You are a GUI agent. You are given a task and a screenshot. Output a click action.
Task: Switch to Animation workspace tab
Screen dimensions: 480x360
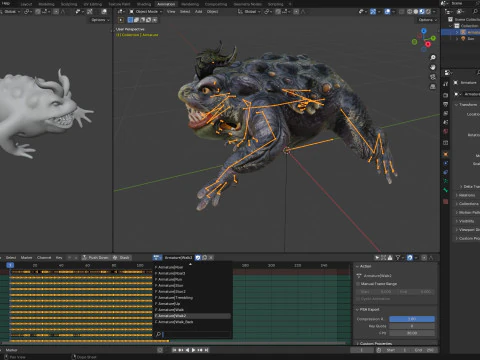166,4
